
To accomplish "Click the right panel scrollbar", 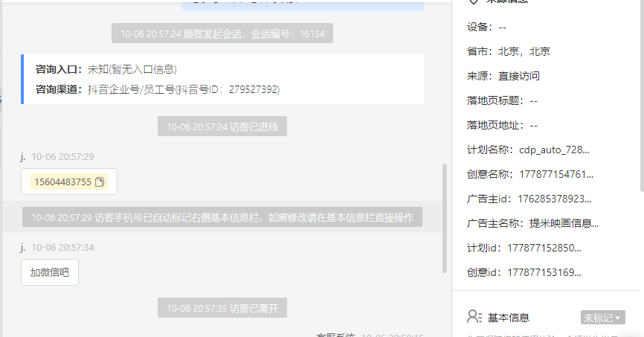I will click(x=642, y=94).
